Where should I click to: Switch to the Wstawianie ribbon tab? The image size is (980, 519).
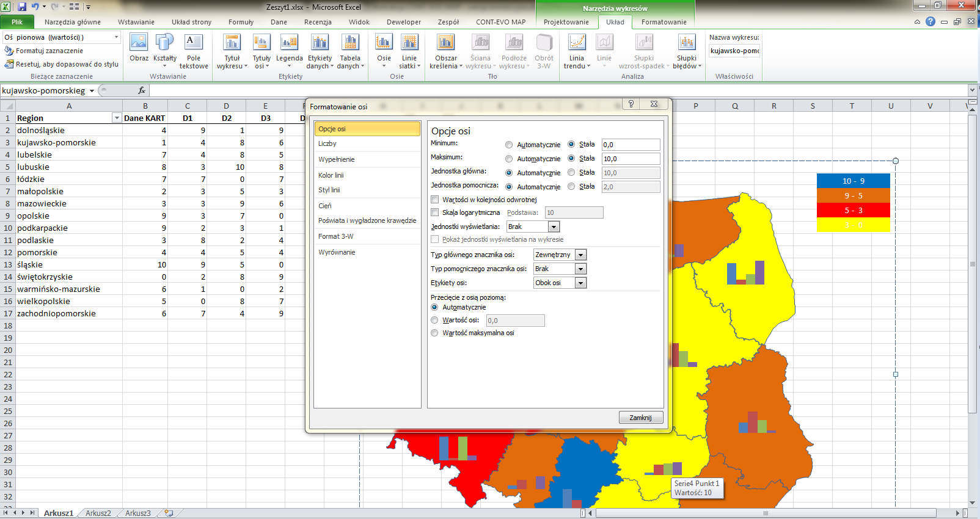tap(136, 22)
